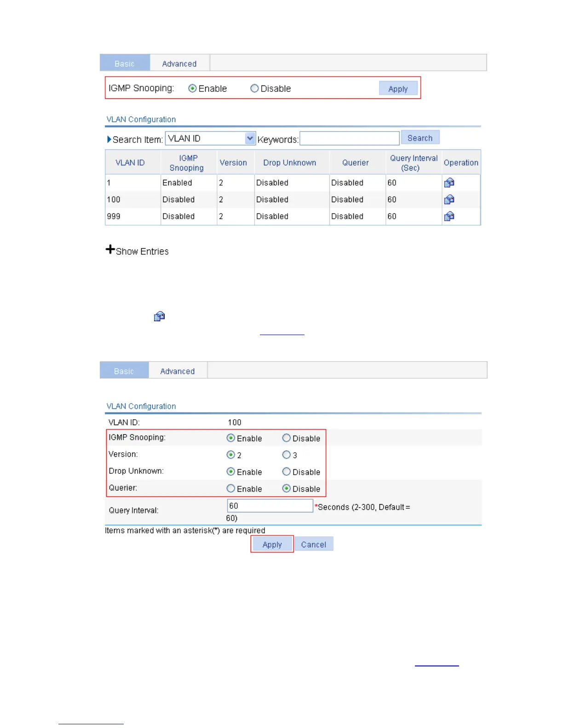
Task: Disable Drop Unknown radio option
Action: [287, 472]
